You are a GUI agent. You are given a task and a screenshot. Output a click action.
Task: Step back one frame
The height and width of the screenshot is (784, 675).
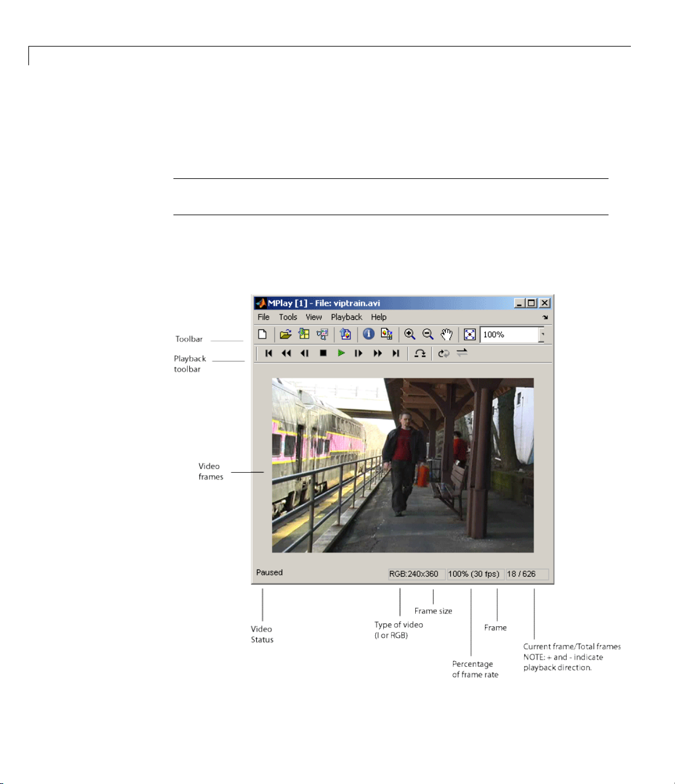[x=305, y=354]
